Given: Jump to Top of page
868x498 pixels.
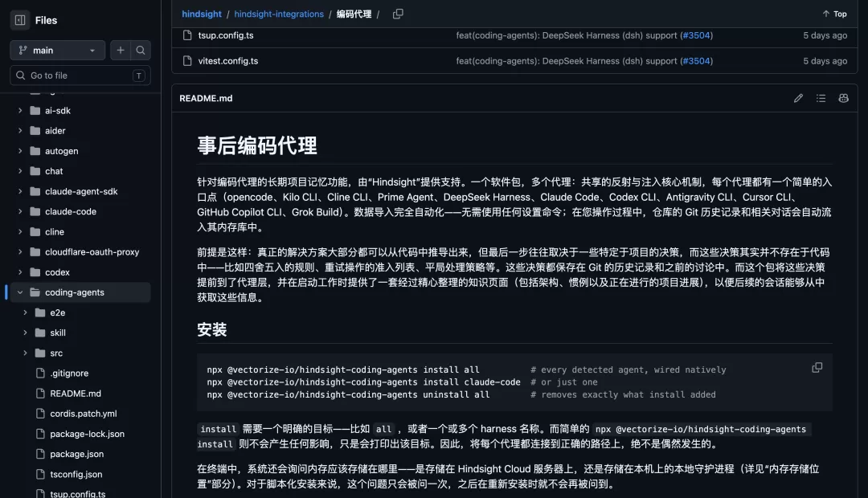Looking at the screenshot, I should [x=835, y=14].
